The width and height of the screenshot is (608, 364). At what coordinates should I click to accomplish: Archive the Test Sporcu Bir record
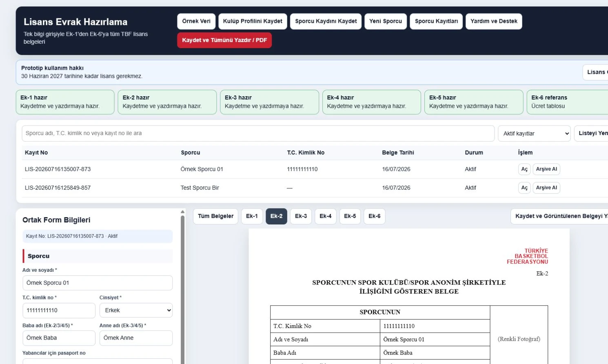tap(546, 188)
